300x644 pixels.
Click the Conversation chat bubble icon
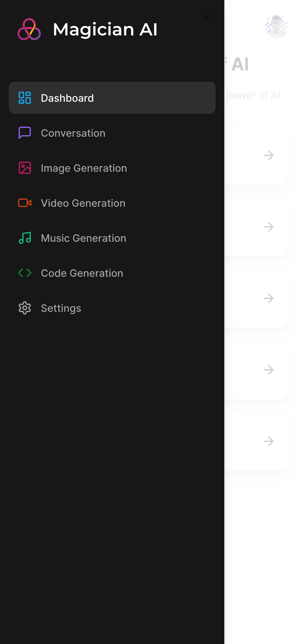[x=25, y=133]
